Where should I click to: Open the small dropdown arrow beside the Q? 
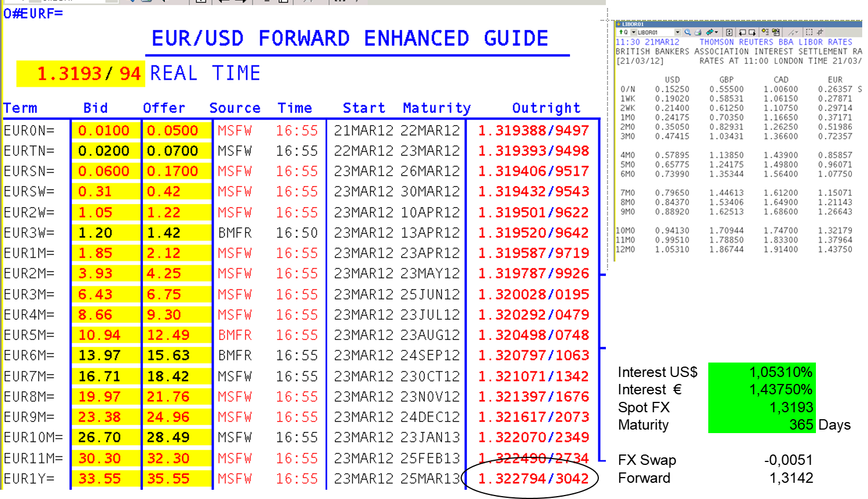tap(634, 32)
